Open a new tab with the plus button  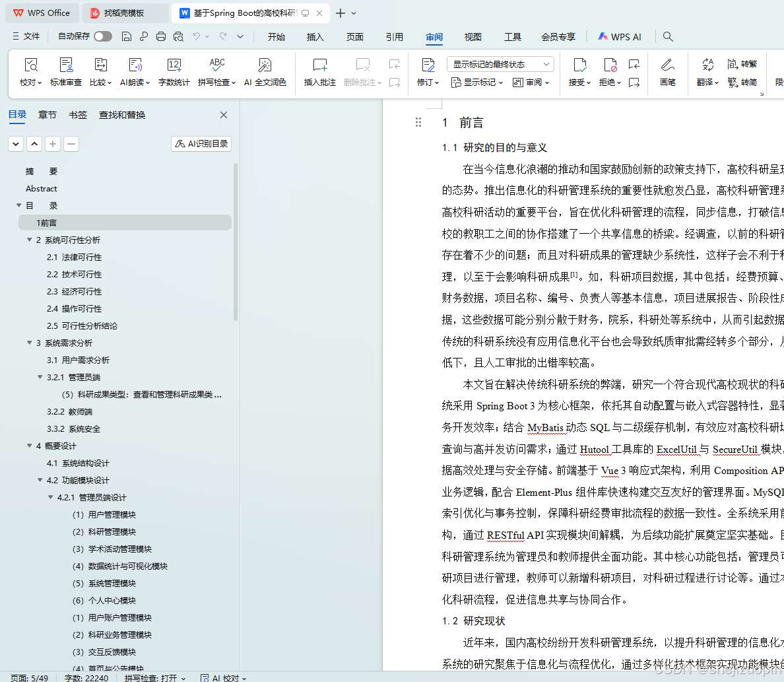341,13
